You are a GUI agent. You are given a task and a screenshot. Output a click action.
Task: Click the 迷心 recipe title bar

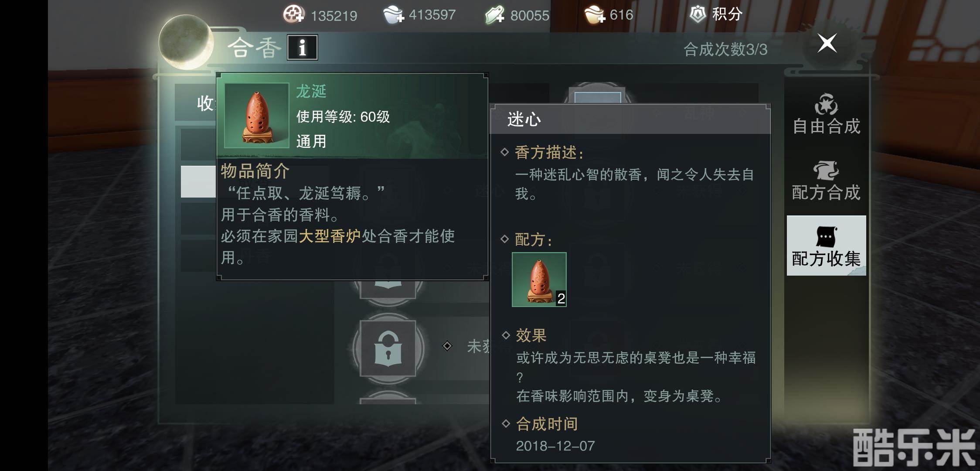630,119
